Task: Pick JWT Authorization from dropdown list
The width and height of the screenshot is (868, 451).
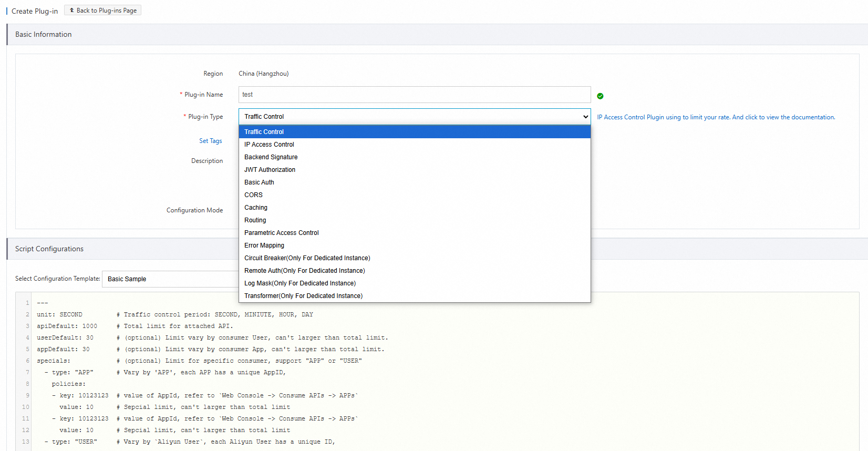Action: [270, 170]
